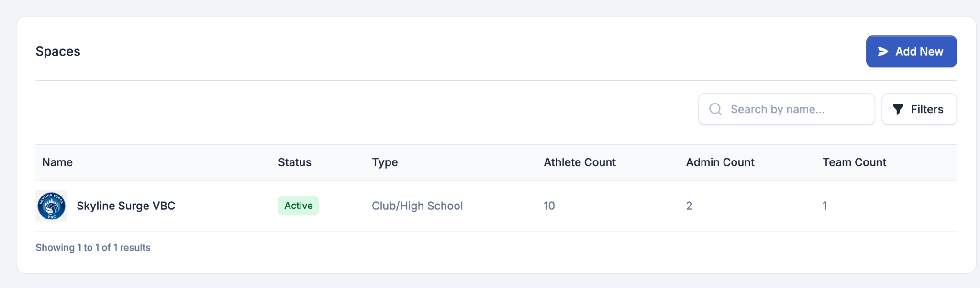Screen dimensions: 980x288
Task: Click the Active status badge
Action: click(x=298, y=206)
